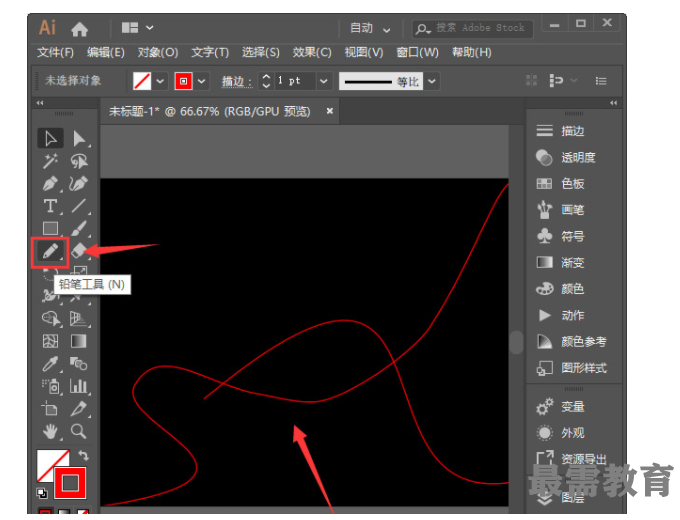
Task: Click the red stroke swatch in toolbox
Action: (70, 483)
